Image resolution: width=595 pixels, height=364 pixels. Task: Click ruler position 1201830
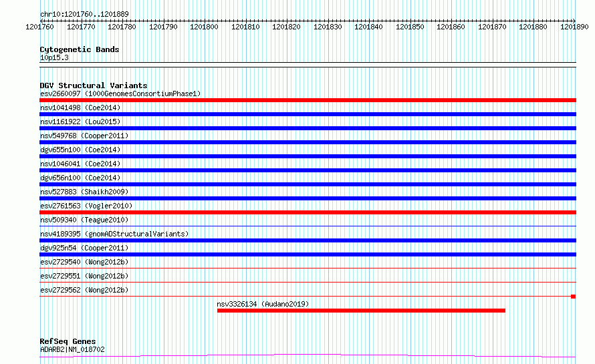coord(328,27)
